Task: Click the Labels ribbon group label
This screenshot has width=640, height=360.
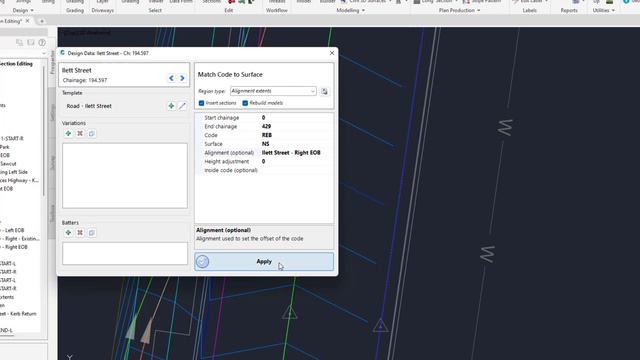Action: pyautogui.click(x=529, y=10)
